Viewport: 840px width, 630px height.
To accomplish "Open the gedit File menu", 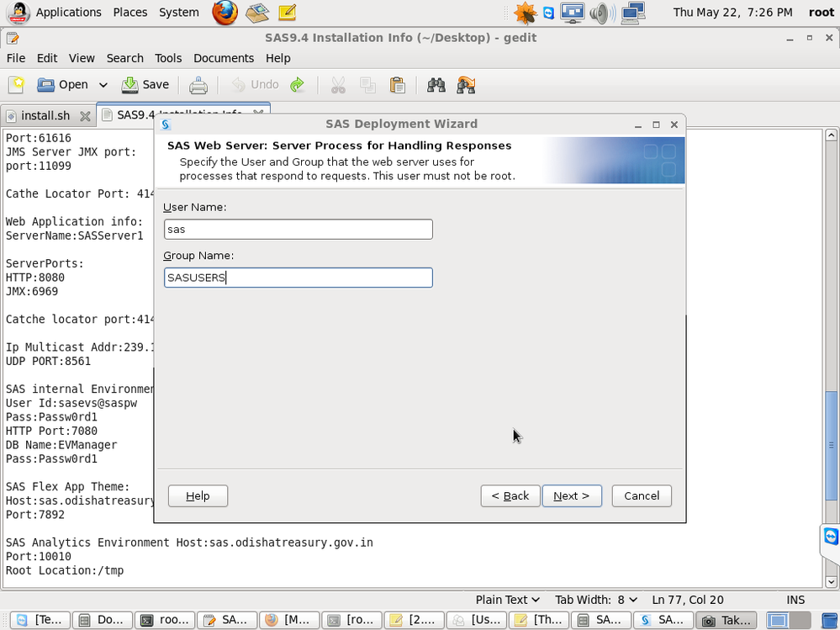I will 15,58.
